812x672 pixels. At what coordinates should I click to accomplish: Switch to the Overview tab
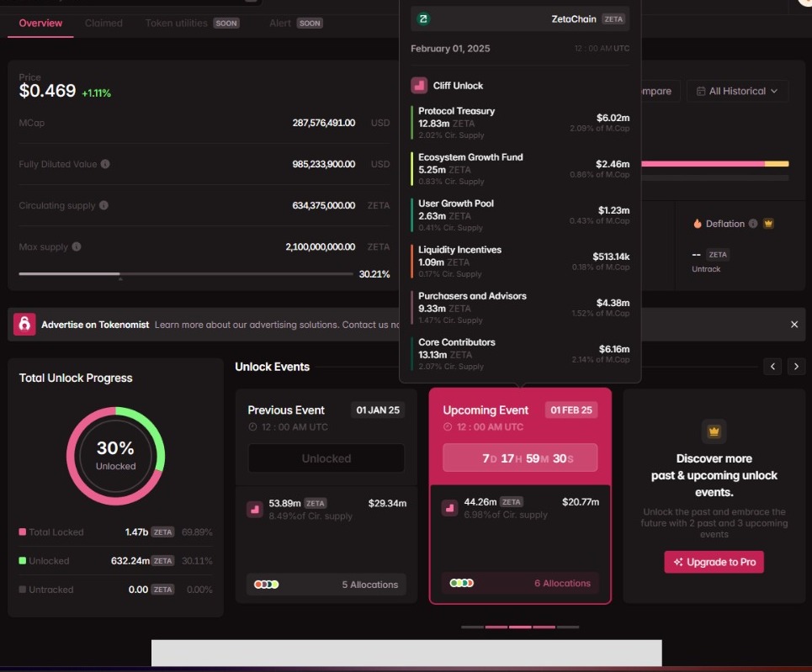click(40, 24)
